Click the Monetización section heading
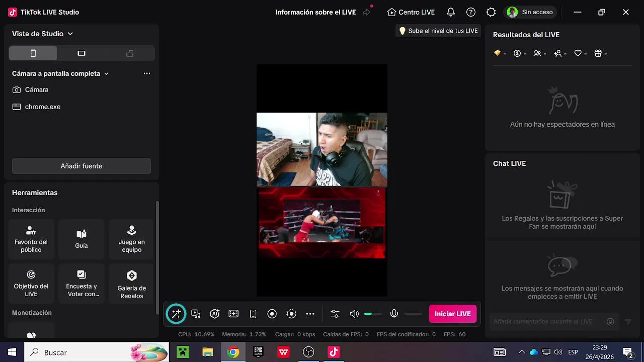644x362 pixels. click(32, 313)
